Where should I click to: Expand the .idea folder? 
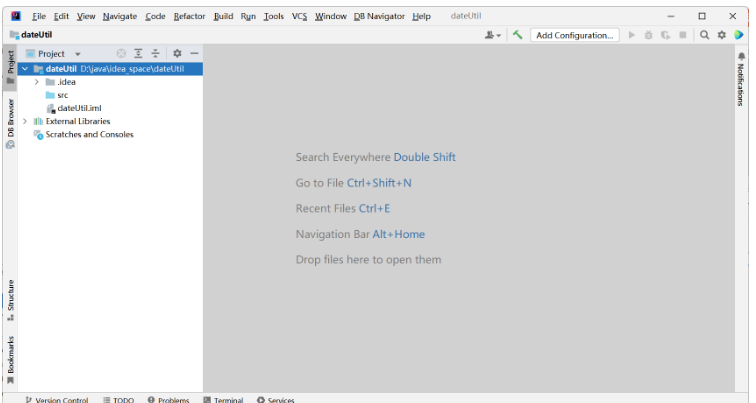37,82
